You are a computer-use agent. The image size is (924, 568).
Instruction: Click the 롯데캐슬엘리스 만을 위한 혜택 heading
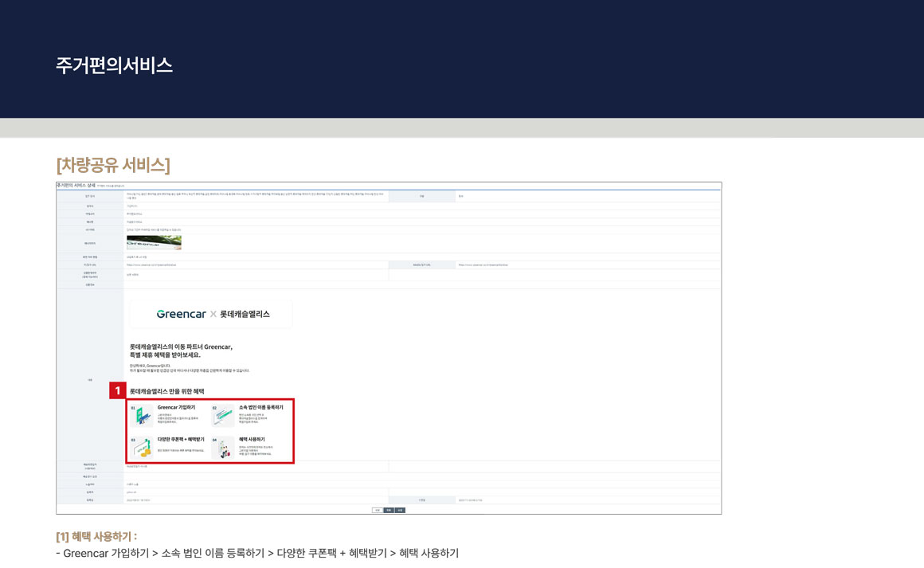[x=167, y=391]
